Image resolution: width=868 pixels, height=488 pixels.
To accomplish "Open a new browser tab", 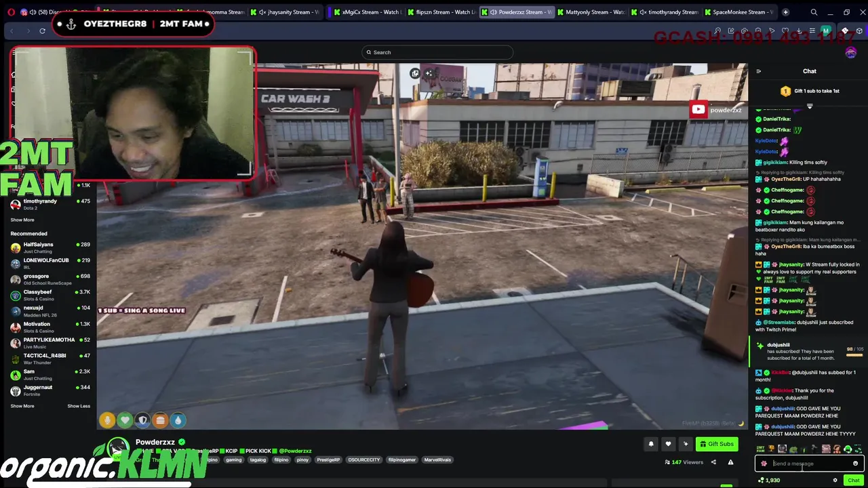I will click(785, 12).
